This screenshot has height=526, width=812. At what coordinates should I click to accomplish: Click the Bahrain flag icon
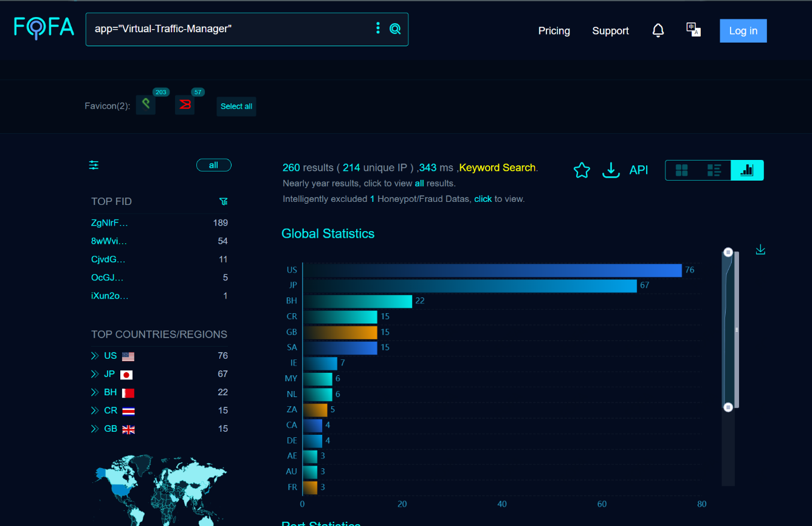click(128, 393)
